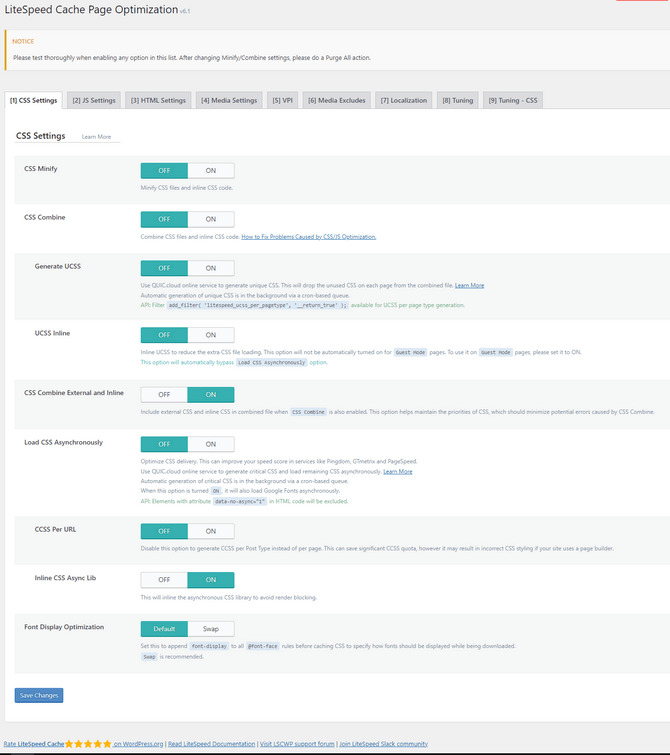
Task: Turn ON CSS Minify
Action: tap(211, 170)
